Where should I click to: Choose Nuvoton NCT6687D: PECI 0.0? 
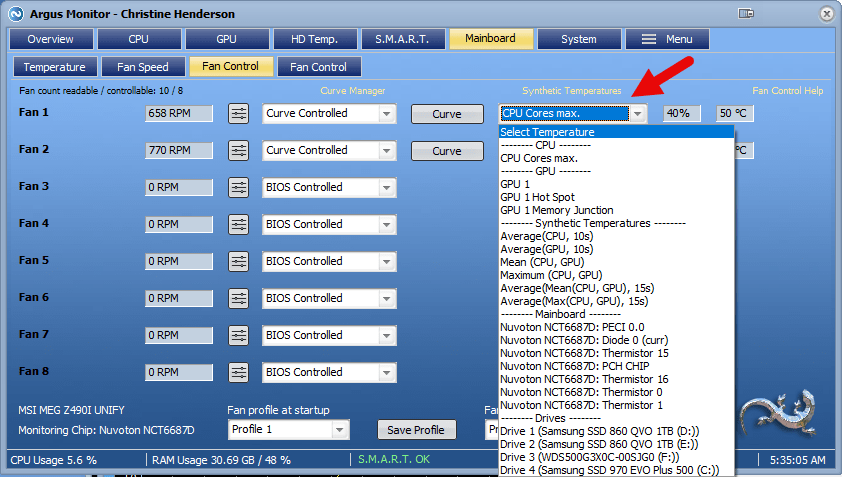pyautogui.click(x=616, y=327)
